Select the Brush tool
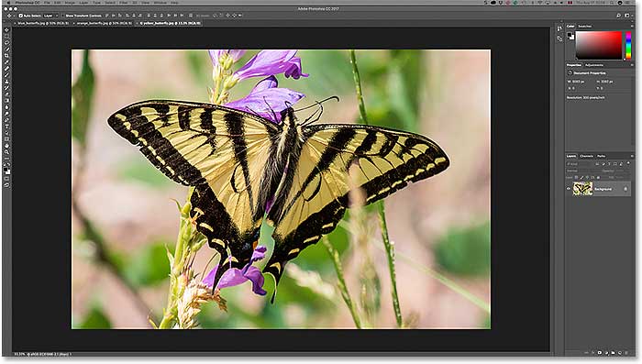The width and height of the screenshot is (642, 364). point(6,75)
